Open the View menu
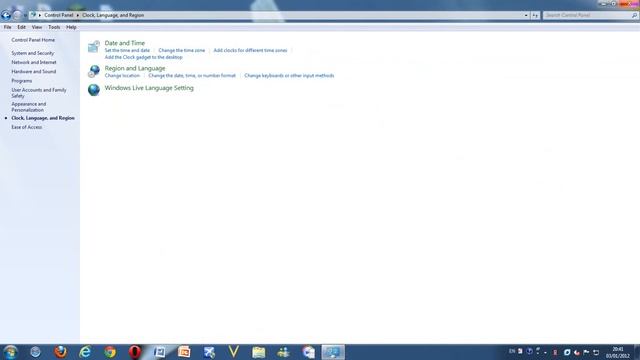Viewport: 640px width, 360px height. 37,27
